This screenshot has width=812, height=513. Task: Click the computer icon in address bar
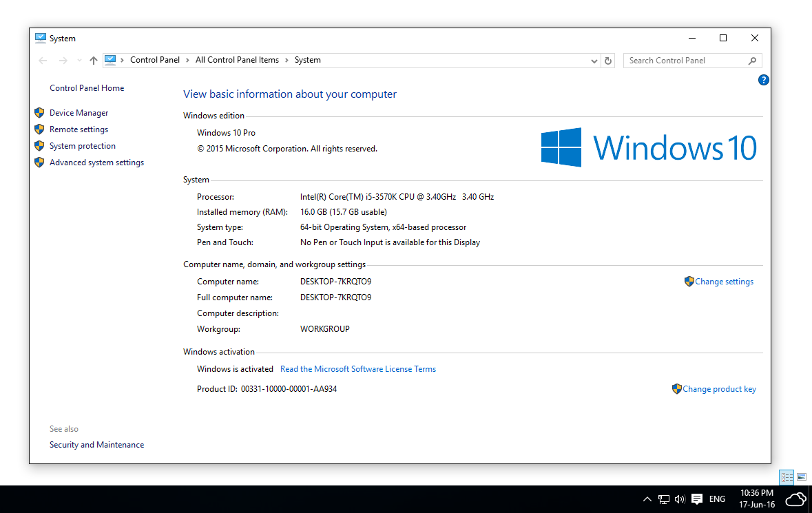[110, 60]
